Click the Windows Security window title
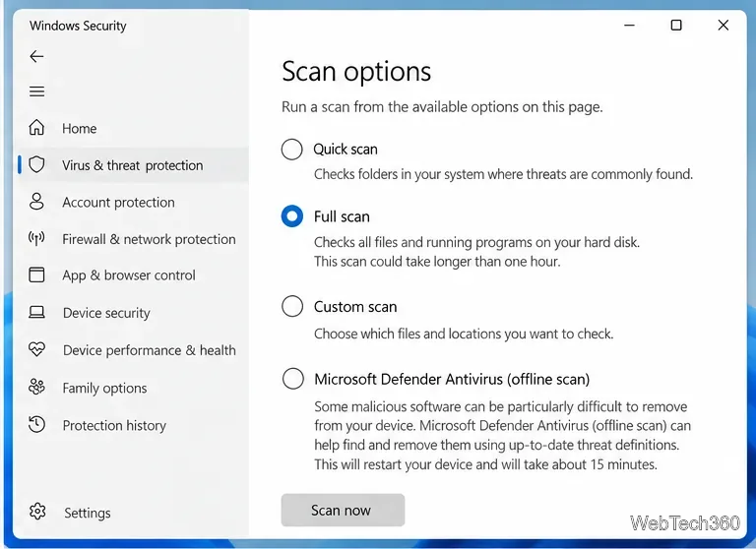The height and width of the screenshot is (549, 756). 78,26
